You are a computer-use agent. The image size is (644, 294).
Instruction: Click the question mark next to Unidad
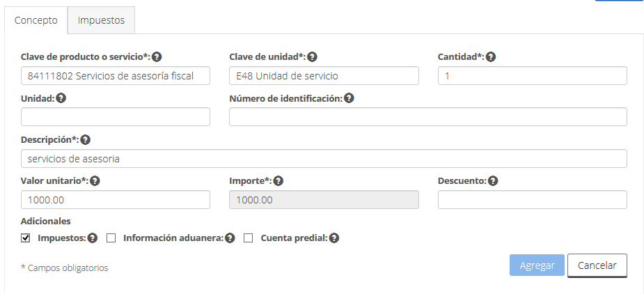(x=61, y=98)
